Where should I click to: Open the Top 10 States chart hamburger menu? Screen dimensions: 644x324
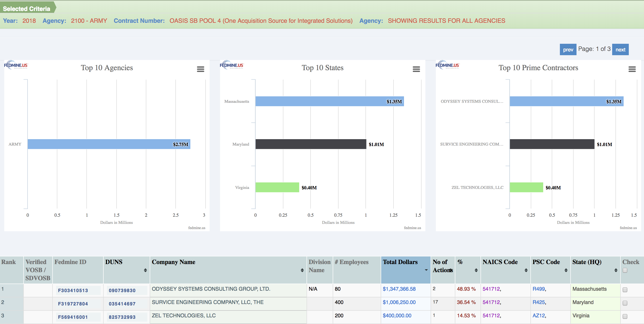pyautogui.click(x=416, y=69)
